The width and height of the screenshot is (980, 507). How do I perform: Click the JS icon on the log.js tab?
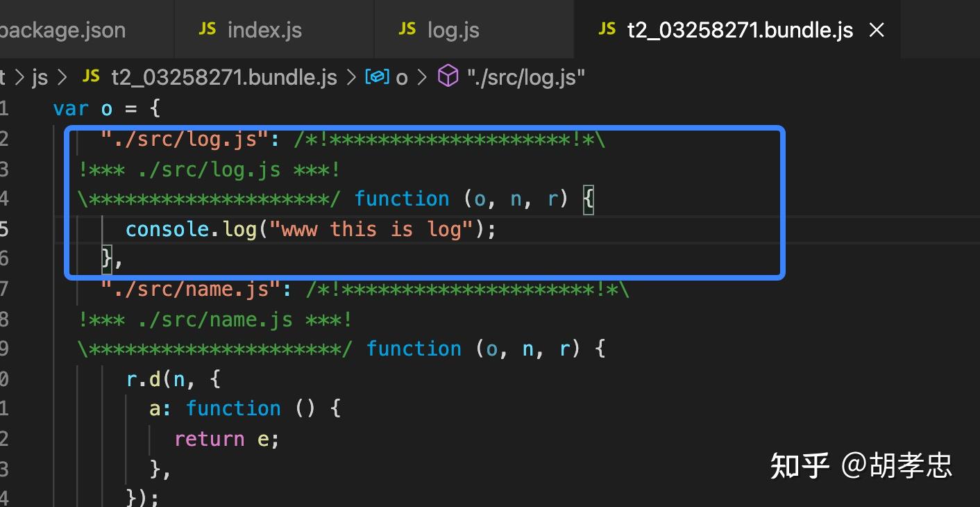pyautogui.click(x=408, y=29)
